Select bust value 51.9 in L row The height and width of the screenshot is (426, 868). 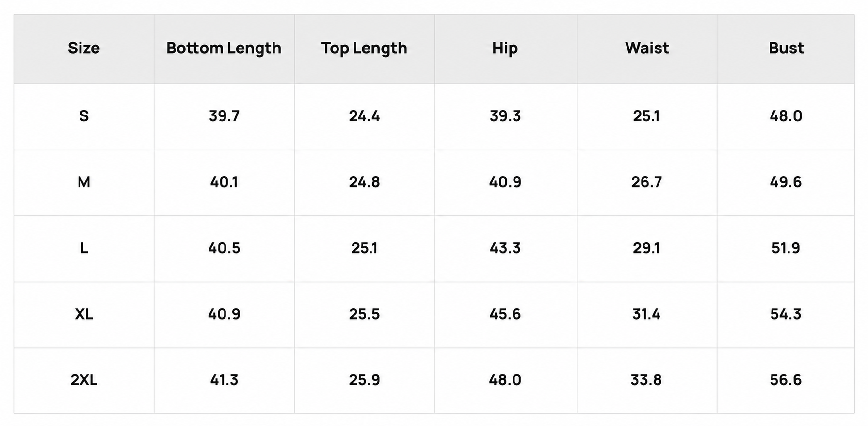786,248
